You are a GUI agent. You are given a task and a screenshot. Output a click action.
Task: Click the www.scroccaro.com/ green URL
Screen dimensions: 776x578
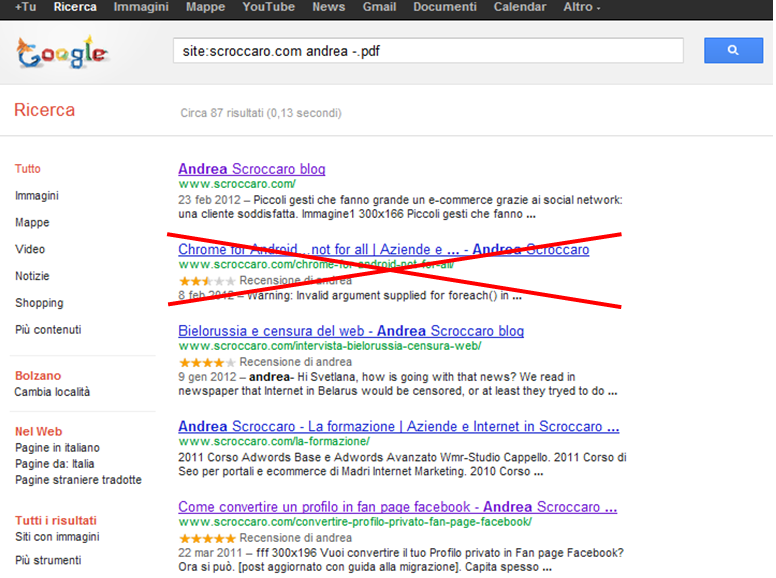pos(237,184)
